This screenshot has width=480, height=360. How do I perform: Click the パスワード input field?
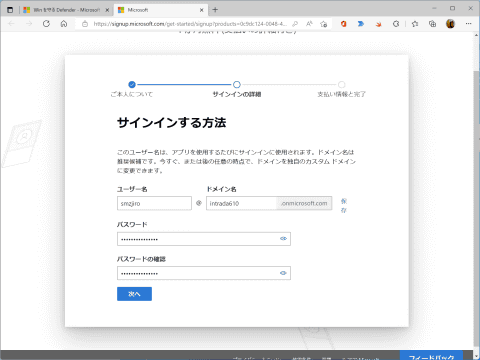tap(204, 239)
